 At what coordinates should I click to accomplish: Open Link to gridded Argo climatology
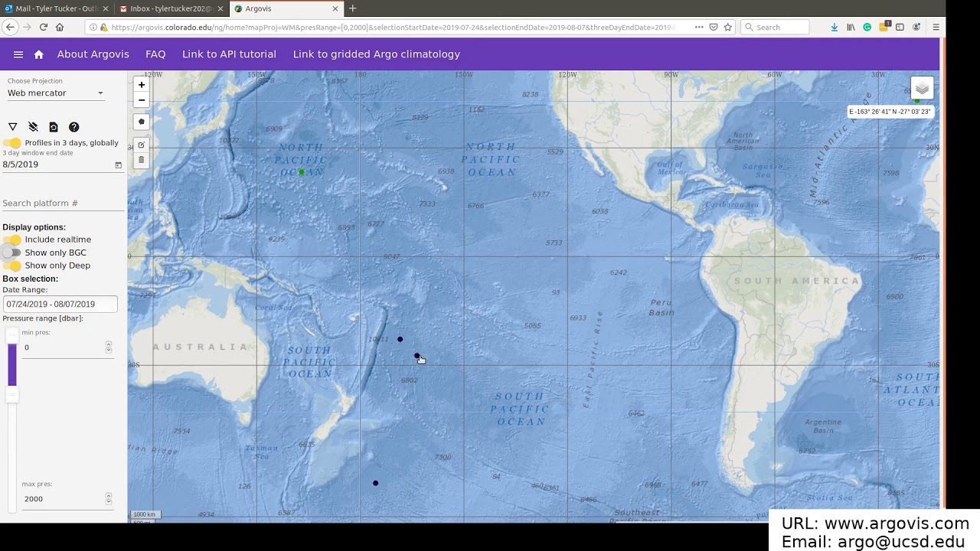click(x=377, y=54)
